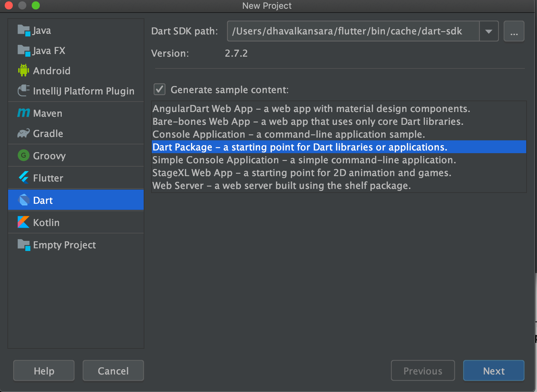Viewport: 537px width, 392px height.
Task: Select AngularDart Web App template
Action: tap(311, 109)
